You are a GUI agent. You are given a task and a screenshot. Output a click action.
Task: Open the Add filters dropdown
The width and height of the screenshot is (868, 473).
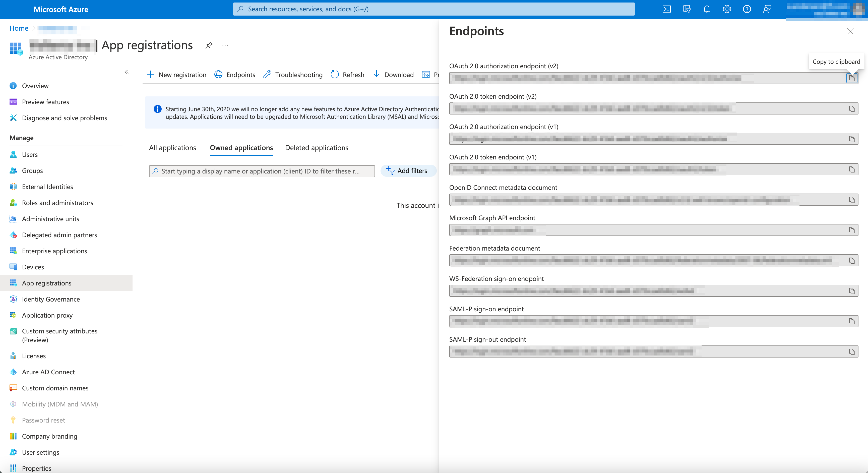click(x=408, y=170)
